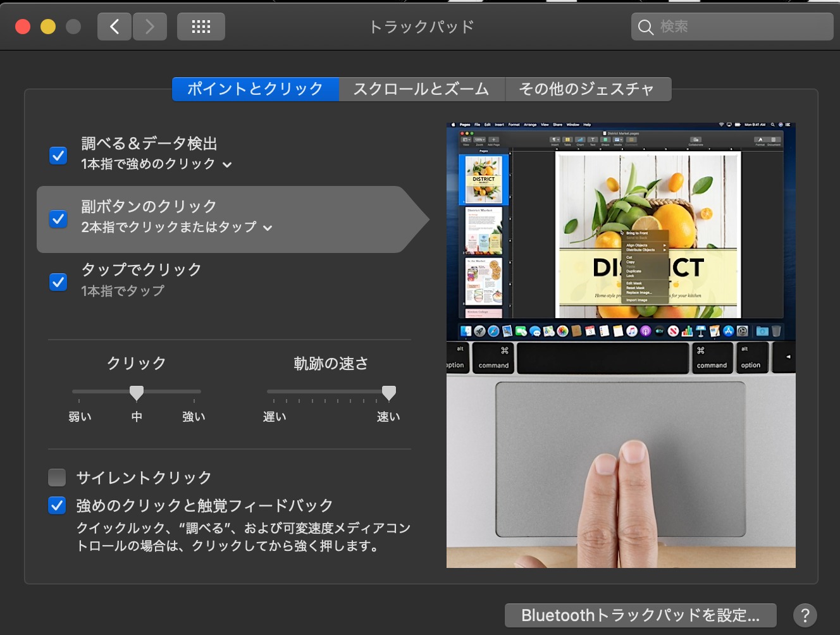
Task: Switch to その他のジェスチャ tab
Action: pos(588,89)
